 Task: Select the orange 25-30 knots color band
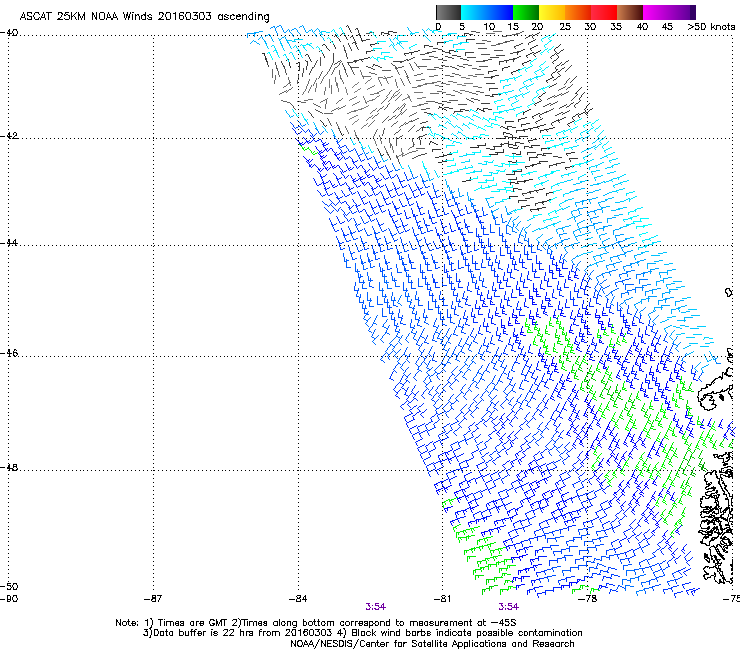coord(578,12)
